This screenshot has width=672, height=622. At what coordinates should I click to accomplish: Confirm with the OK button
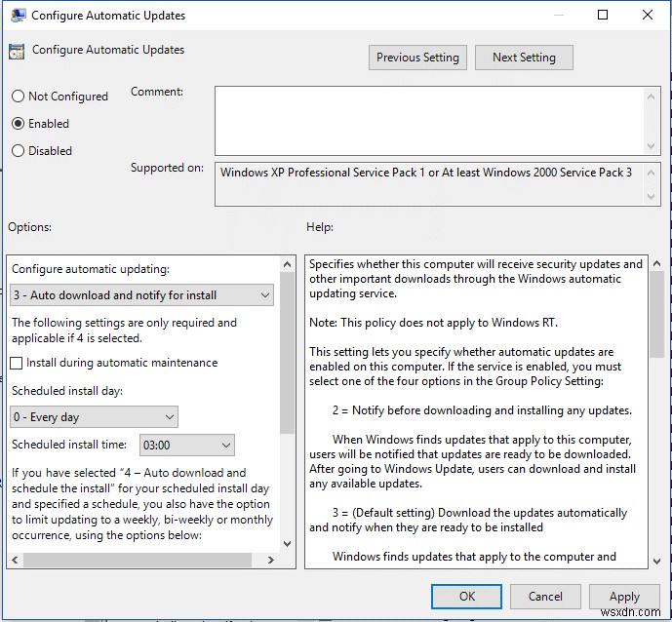[466, 597]
